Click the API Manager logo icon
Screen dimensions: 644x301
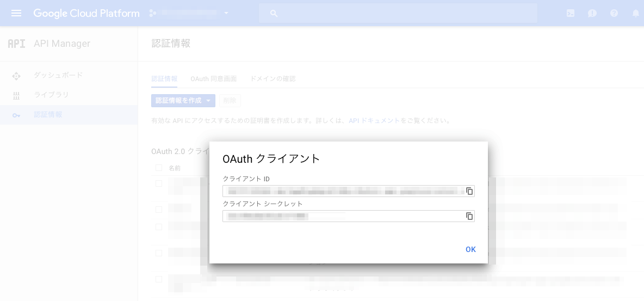(x=16, y=44)
